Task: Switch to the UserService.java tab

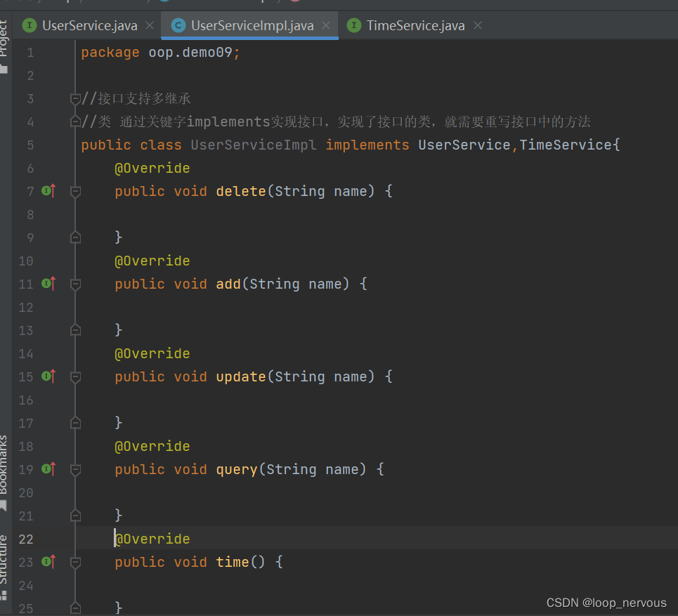Action: click(89, 25)
